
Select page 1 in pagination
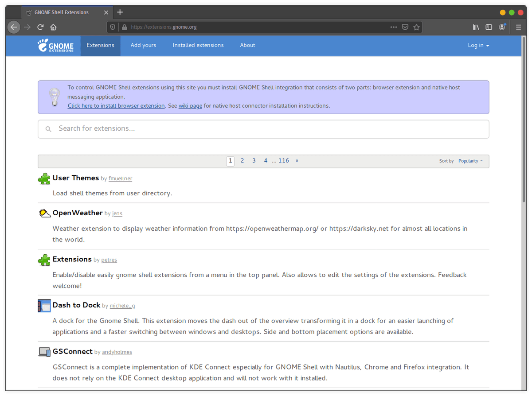tap(230, 161)
